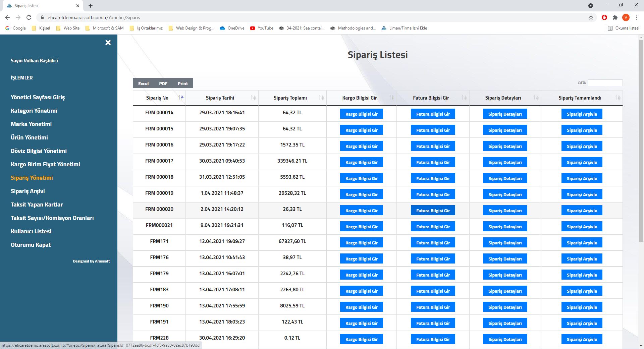Sort by Sipariş Detayları column
The image size is (644, 349).
point(505,98)
